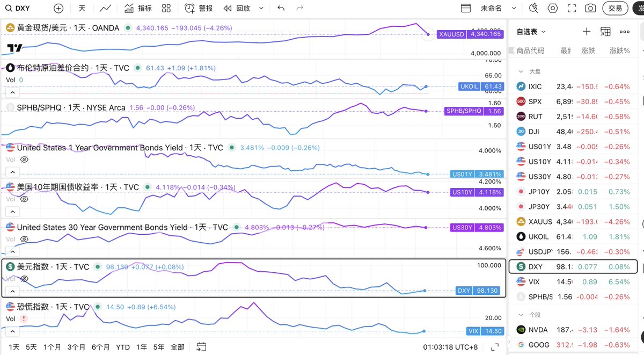The image size is (644, 355).
Task: Select the 1个月 time range
Action: coord(52,347)
